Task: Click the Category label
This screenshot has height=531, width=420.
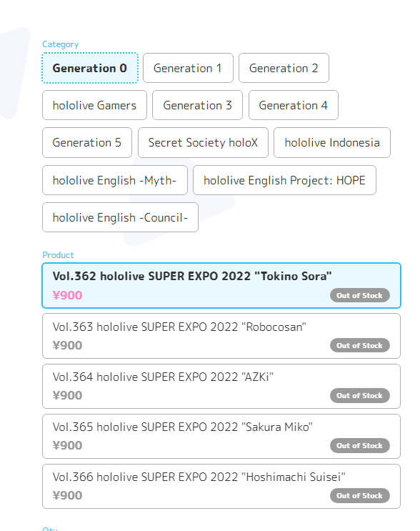Action: point(60,44)
